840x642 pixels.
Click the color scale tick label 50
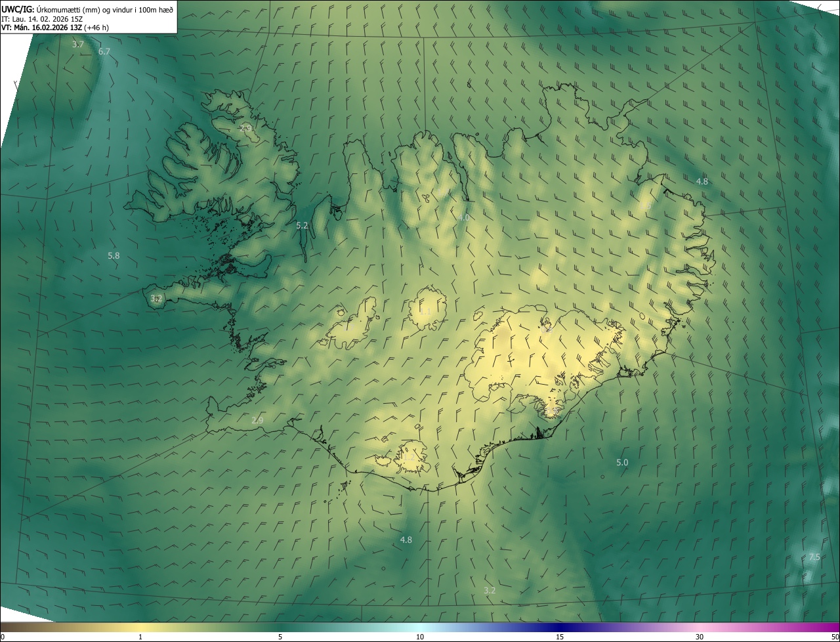(835, 637)
